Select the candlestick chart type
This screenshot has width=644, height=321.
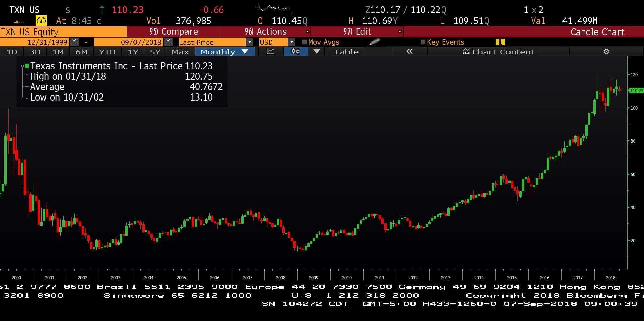pos(296,52)
